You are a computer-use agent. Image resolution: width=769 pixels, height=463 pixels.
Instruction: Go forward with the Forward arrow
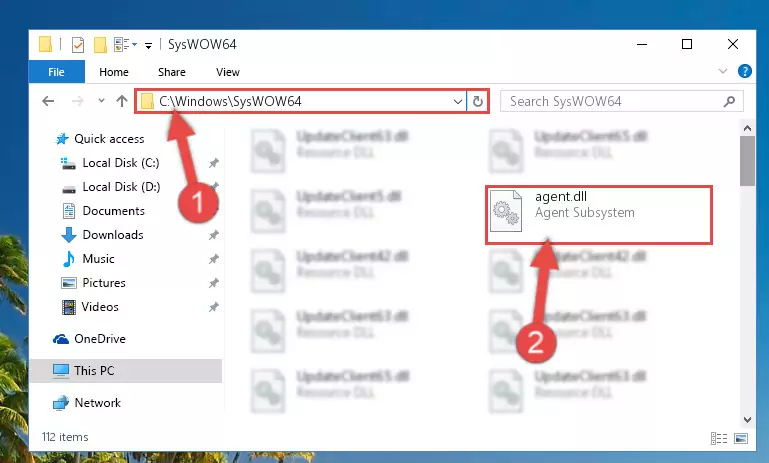[77, 101]
